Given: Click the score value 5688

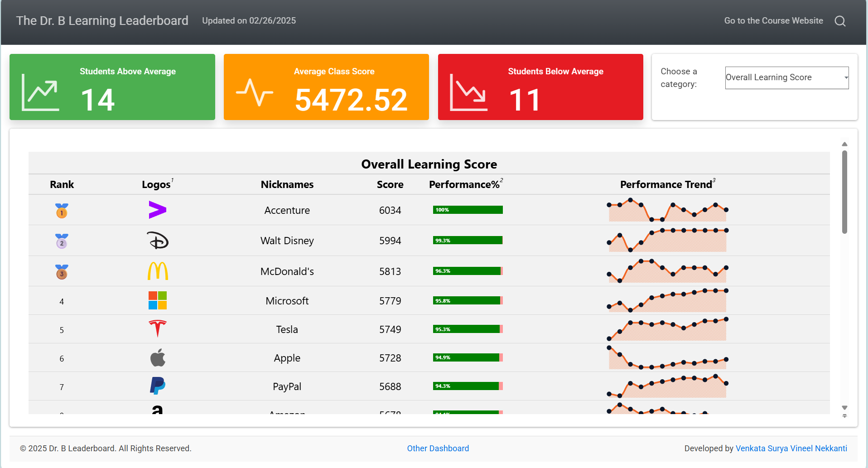Looking at the screenshot, I should pyautogui.click(x=390, y=386).
